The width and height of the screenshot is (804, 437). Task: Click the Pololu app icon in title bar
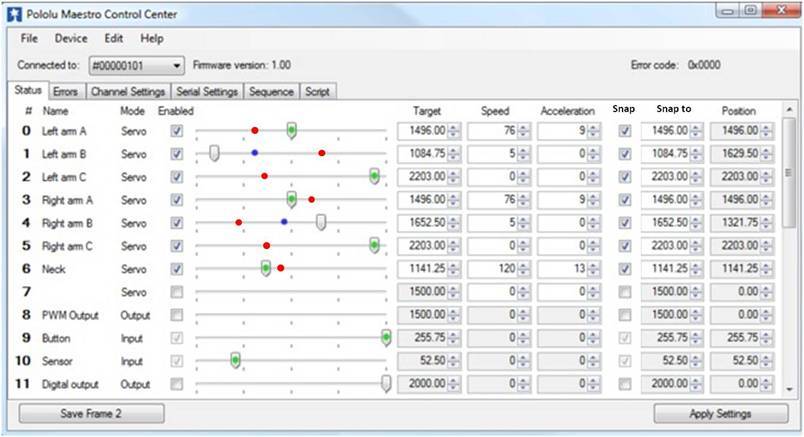click(13, 12)
